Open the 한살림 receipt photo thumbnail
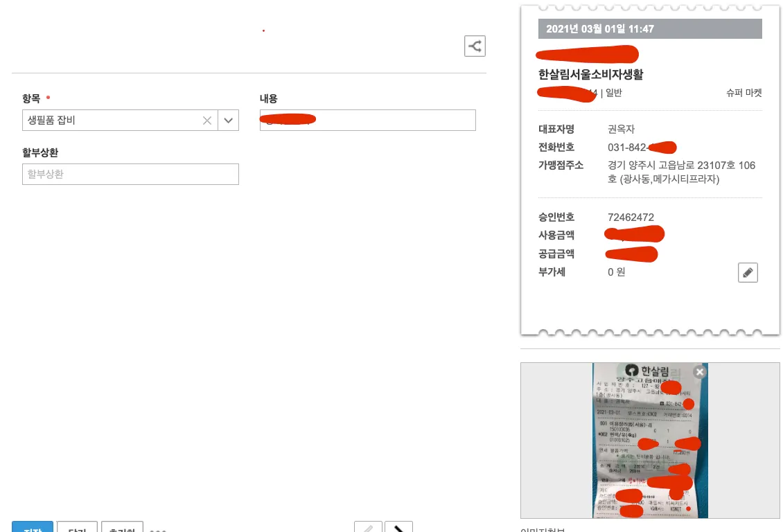 [x=650, y=441]
